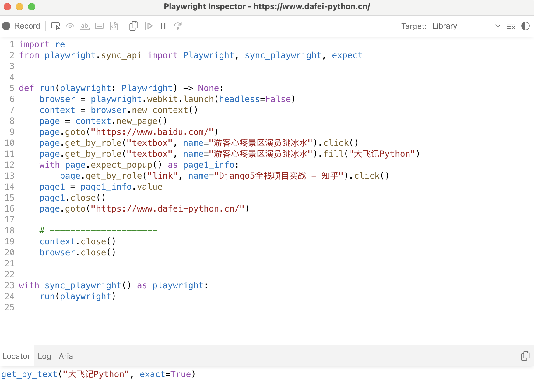Select the Assert snapshot tool

114,26
